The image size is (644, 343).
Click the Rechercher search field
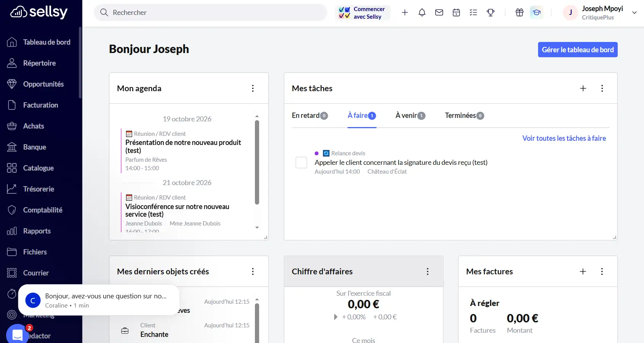point(210,13)
